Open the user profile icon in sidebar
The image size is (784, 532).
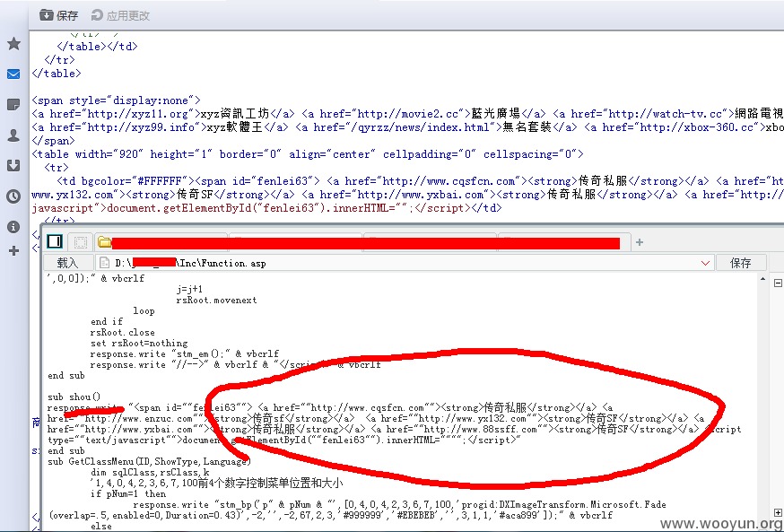pyautogui.click(x=13, y=135)
